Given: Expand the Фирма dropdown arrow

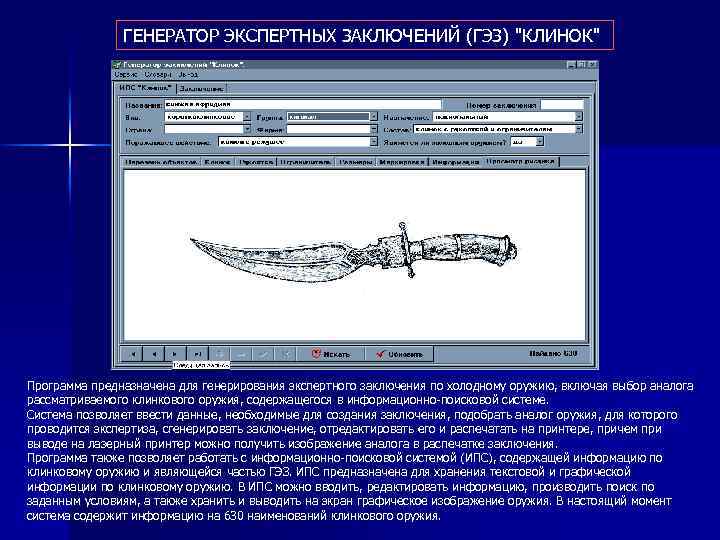Looking at the screenshot, I should click(x=373, y=129).
